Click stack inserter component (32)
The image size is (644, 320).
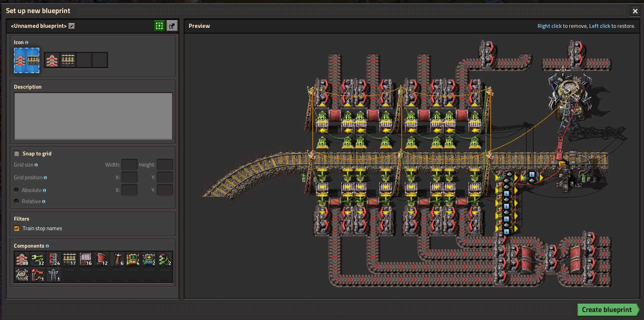[38, 259]
